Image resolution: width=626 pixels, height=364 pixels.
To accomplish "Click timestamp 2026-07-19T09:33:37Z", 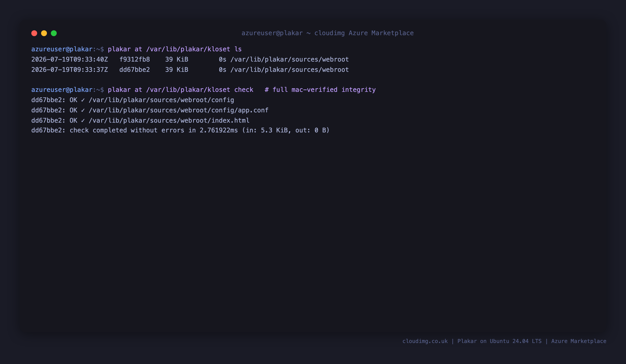I will (69, 70).
